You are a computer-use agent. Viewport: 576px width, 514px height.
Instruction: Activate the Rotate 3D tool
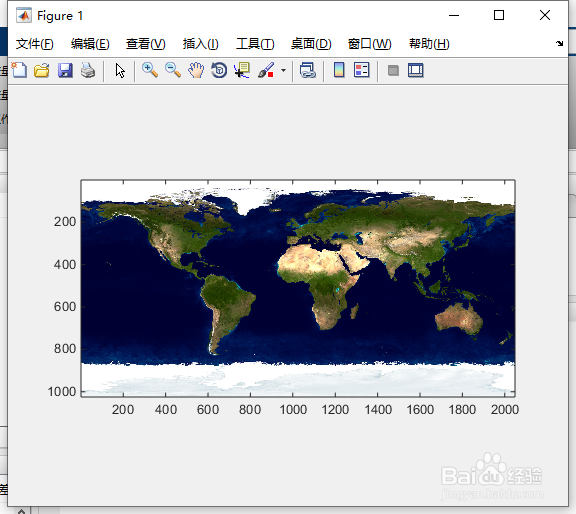pos(219,70)
